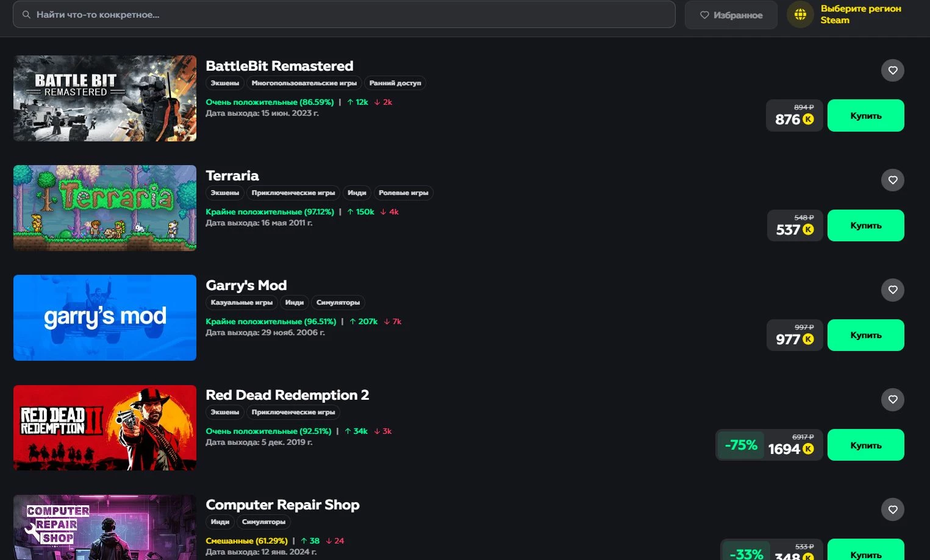Click heart icon next to Computer Repair Shop
Viewport: 930px width, 560px height.
coord(892,509)
